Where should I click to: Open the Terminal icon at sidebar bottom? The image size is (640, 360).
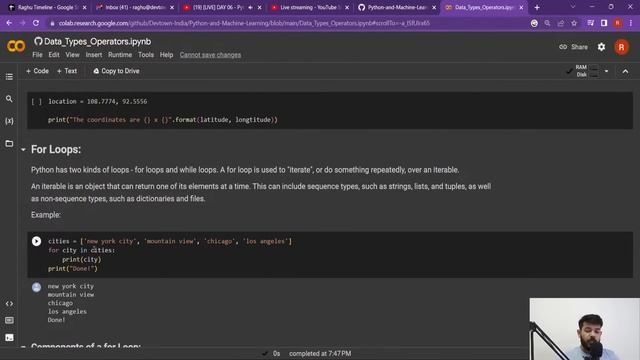pyautogui.click(x=9, y=338)
